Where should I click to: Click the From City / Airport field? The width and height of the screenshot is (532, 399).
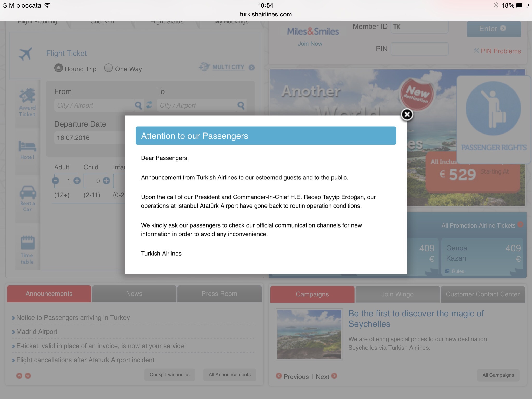94,105
